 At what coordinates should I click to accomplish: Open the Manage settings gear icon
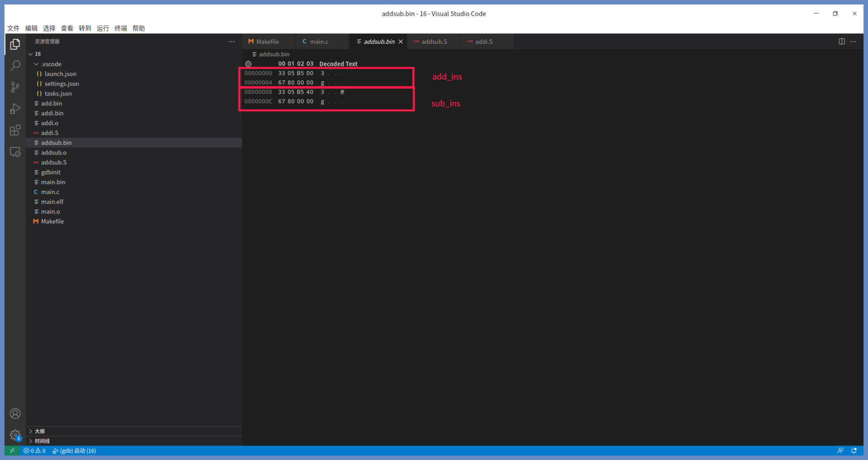[x=15, y=435]
